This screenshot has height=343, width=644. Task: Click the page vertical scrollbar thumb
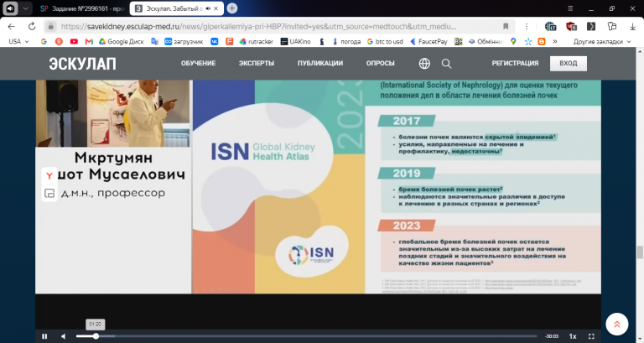(x=640, y=252)
